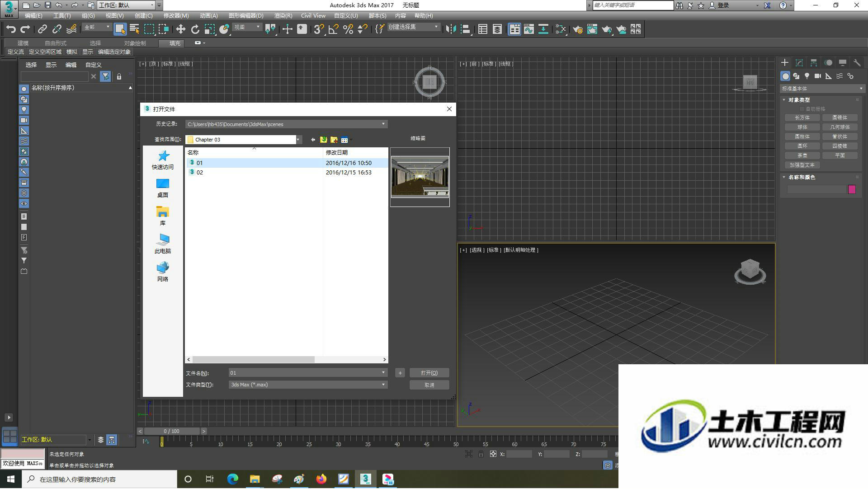Click the Render Production teapot icon

[607, 29]
